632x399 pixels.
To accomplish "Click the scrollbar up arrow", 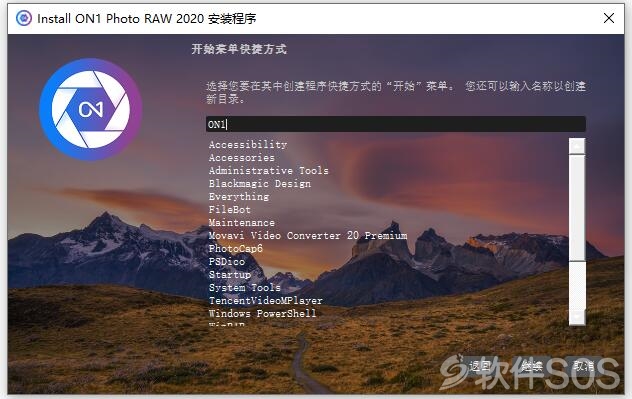I will click(577, 146).
